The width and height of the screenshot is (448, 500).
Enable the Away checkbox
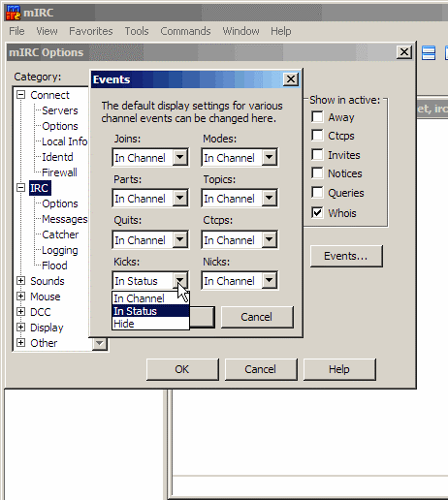point(317,116)
